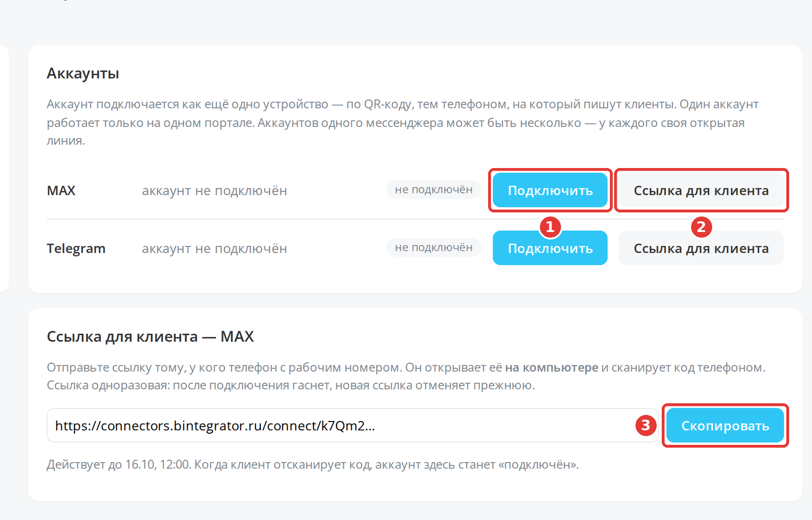Click the Ссылка для клиента — MAX heading
Screen dimensions: 812x520
150,336
